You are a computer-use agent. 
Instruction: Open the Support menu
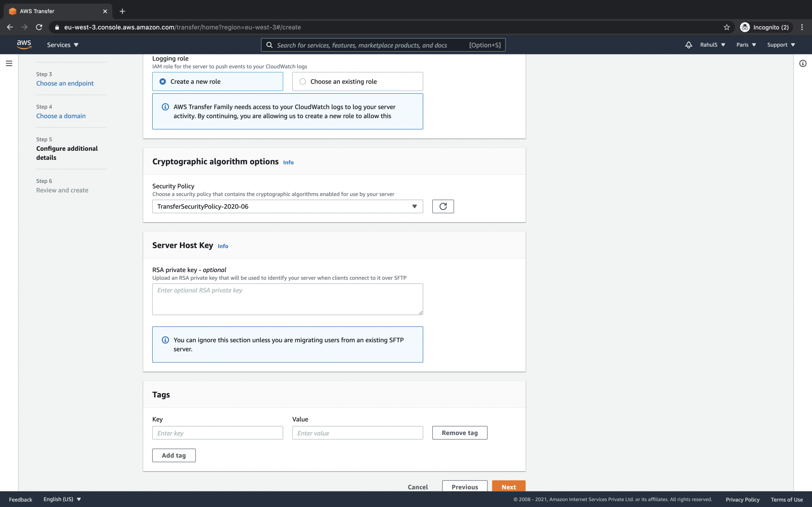point(781,45)
